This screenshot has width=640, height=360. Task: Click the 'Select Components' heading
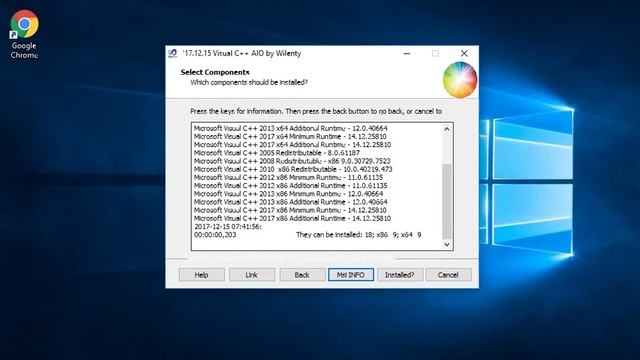(215, 72)
